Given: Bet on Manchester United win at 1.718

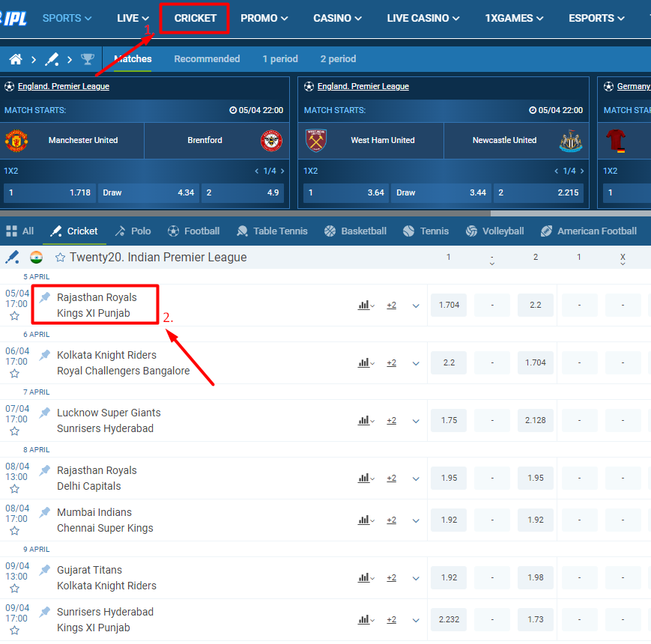Looking at the screenshot, I should pyautogui.click(x=50, y=193).
